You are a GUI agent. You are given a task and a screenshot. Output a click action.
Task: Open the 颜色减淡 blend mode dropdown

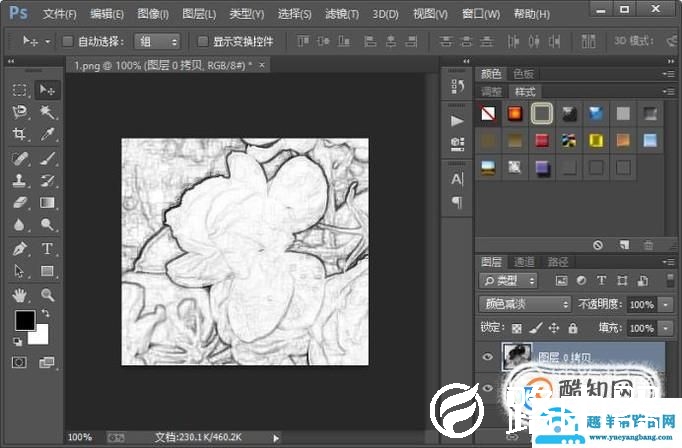click(525, 304)
